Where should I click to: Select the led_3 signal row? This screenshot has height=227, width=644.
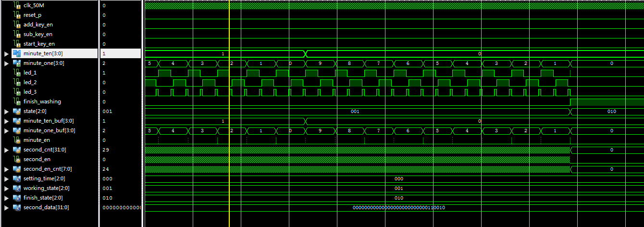(x=30, y=92)
